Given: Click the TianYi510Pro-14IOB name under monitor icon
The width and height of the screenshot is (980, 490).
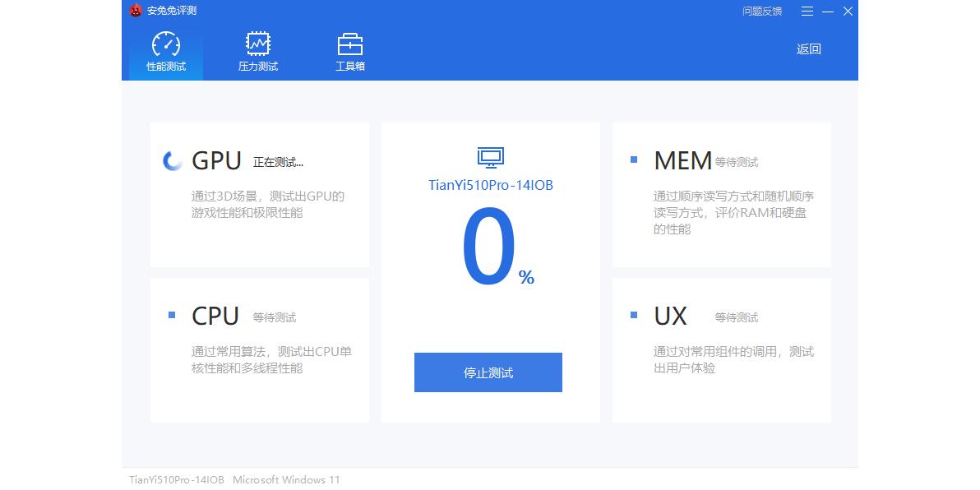Looking at the screenshot, I should click(x=491, y=186).
